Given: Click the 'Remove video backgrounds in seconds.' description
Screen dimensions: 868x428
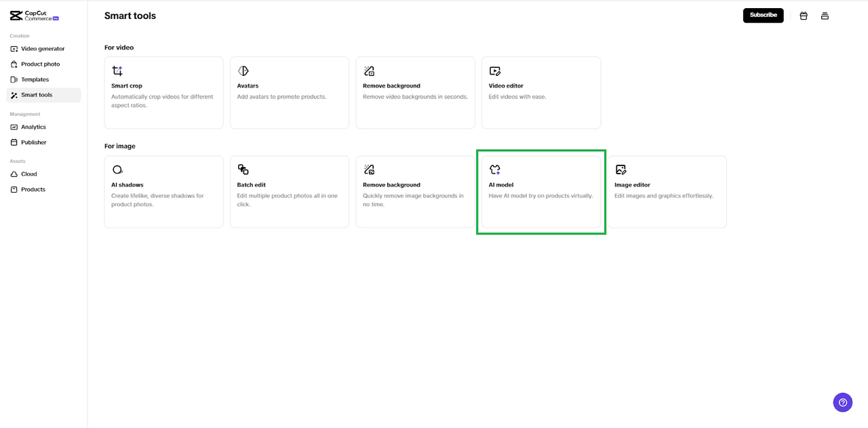Looking at the screenshot, I should [x=415, y=97].
